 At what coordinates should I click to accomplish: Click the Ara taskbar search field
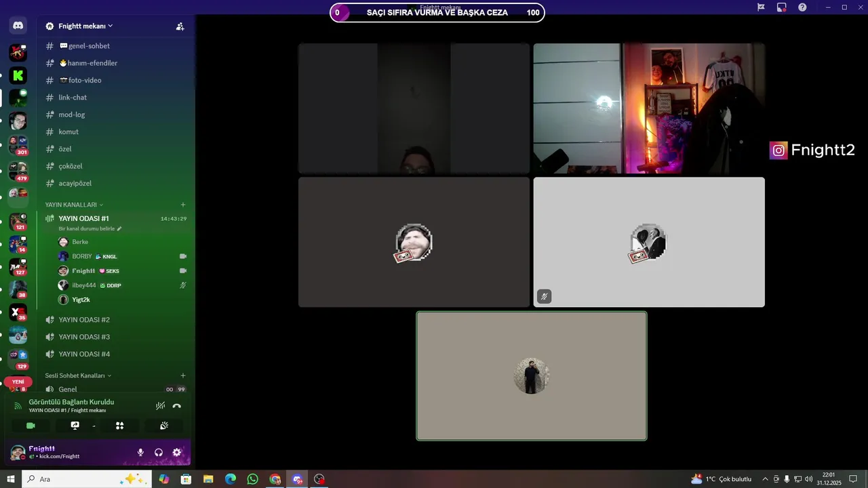(88, 479)
